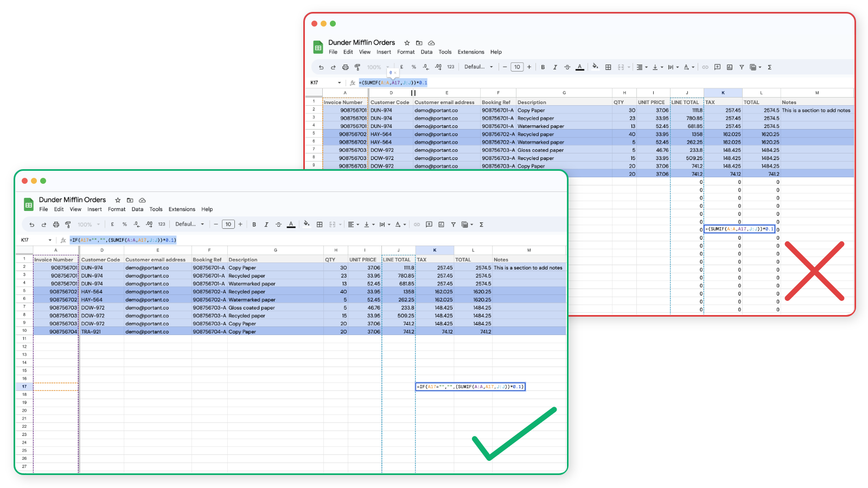Image resolution: width=868 pixels, height=488 pixels.
Task: Open Help menu in back window
Action: [x=496, y=52]
